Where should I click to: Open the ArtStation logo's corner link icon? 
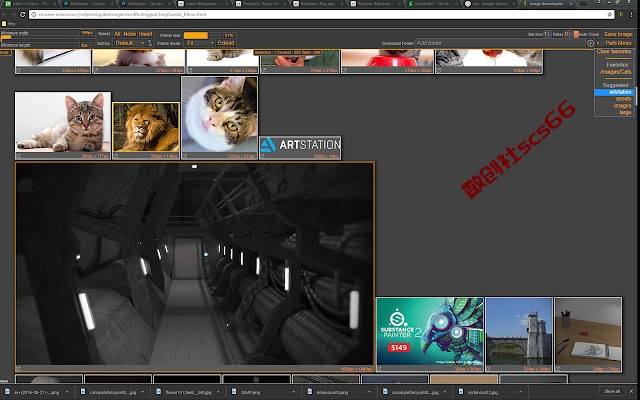262,156
